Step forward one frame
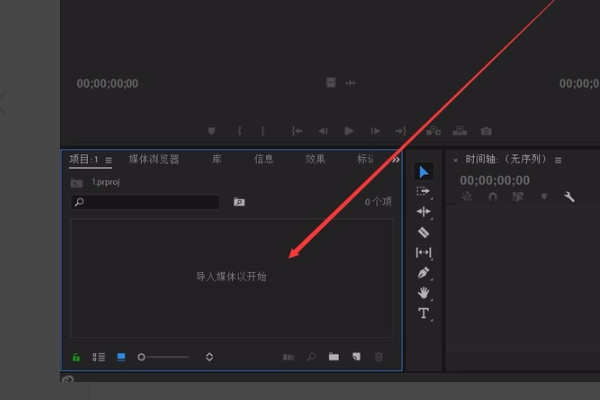600x400 pixels. click(x=375, y=131)
